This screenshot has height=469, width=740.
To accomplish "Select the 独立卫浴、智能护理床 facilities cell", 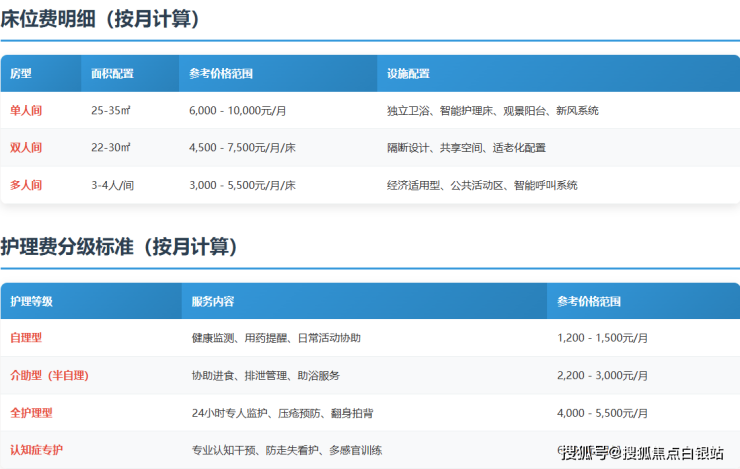I will tap(492, 110).
